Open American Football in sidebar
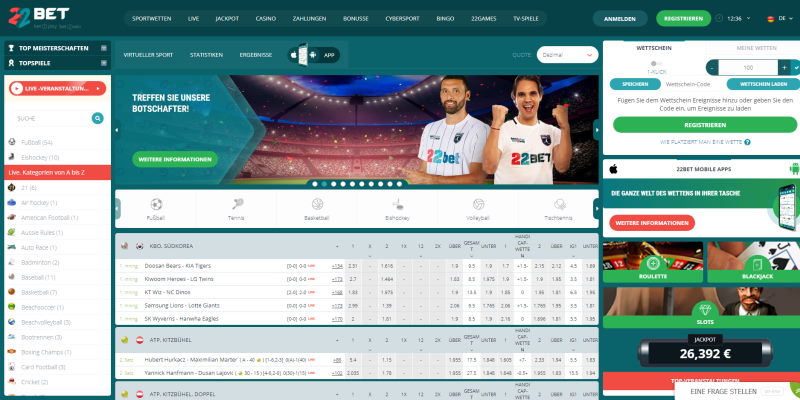The height and width of the screenshot is (400, 800). 57,217
